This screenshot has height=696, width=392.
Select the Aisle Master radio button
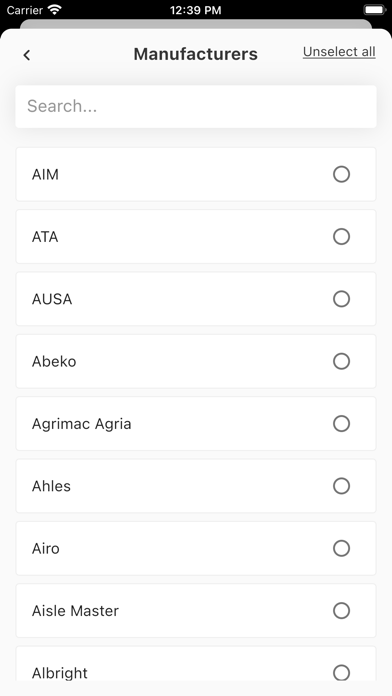click(x=341, y=611)
